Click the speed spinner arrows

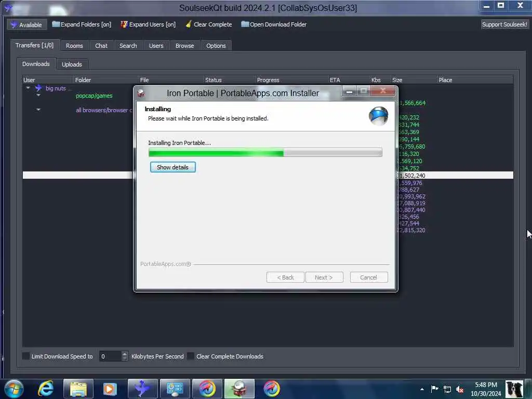pyautogui.click(x=125, y=356)
